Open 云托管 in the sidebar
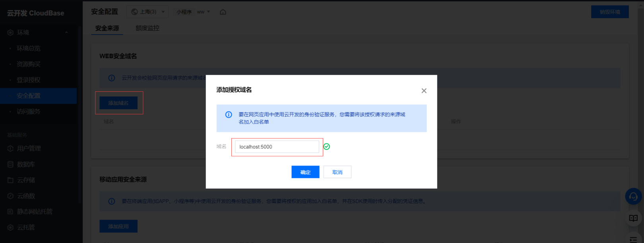Screen dimensions: 644x243 tap(26, 228)
